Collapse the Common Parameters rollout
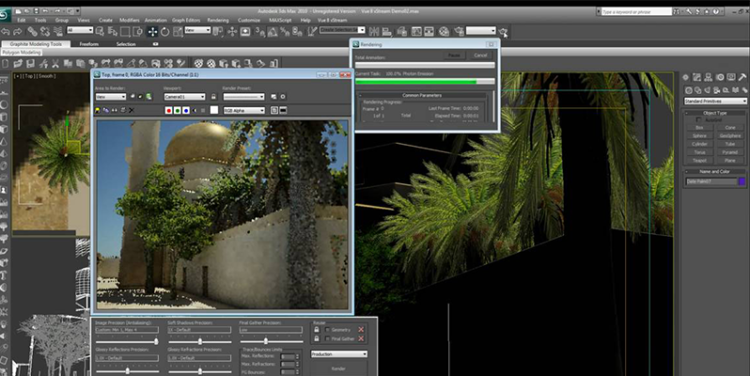Screen dimensions: 750x376 click(422, 95)
